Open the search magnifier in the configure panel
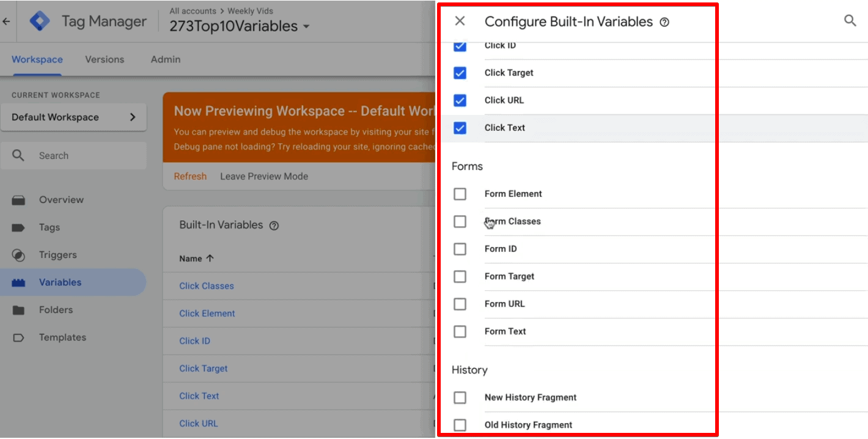This screenshot has width=868, height=439. 850,20
